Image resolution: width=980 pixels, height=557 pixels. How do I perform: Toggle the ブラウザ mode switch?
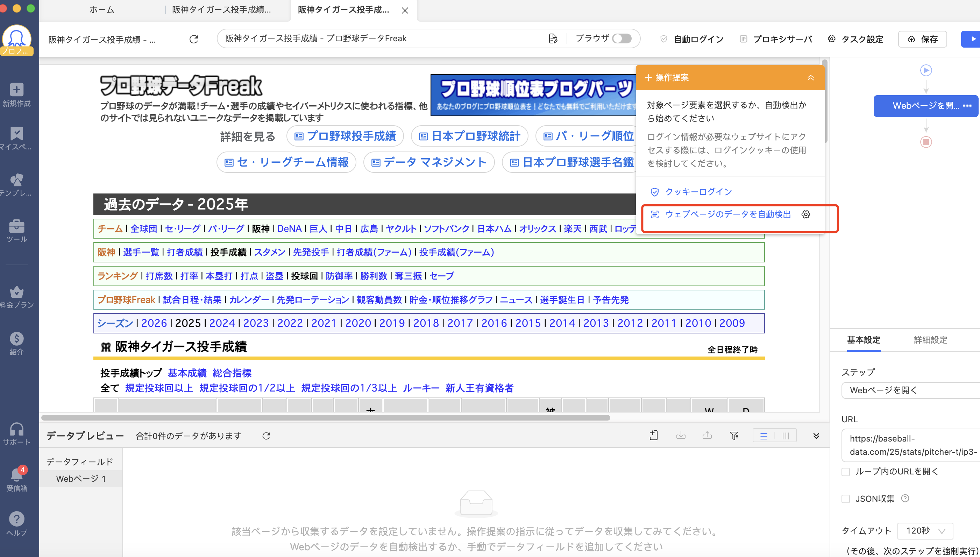tap(622, 38)
